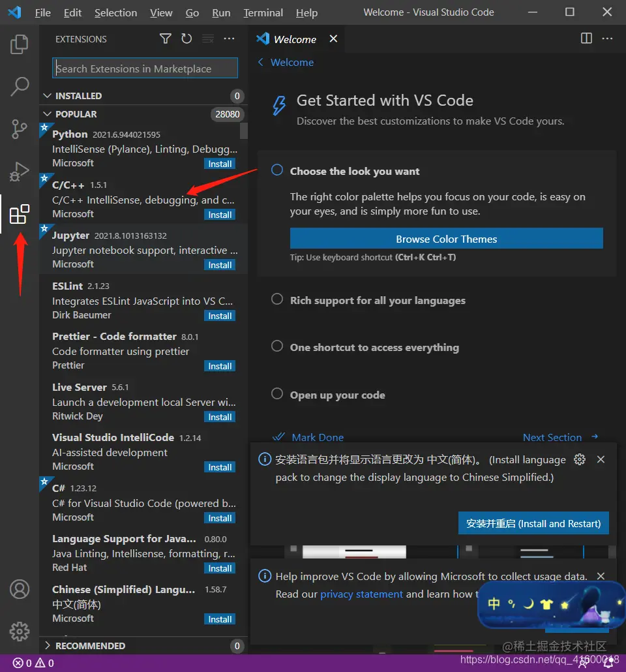
Task: Dismiss the usage data notification
Action: click(601, 576)
